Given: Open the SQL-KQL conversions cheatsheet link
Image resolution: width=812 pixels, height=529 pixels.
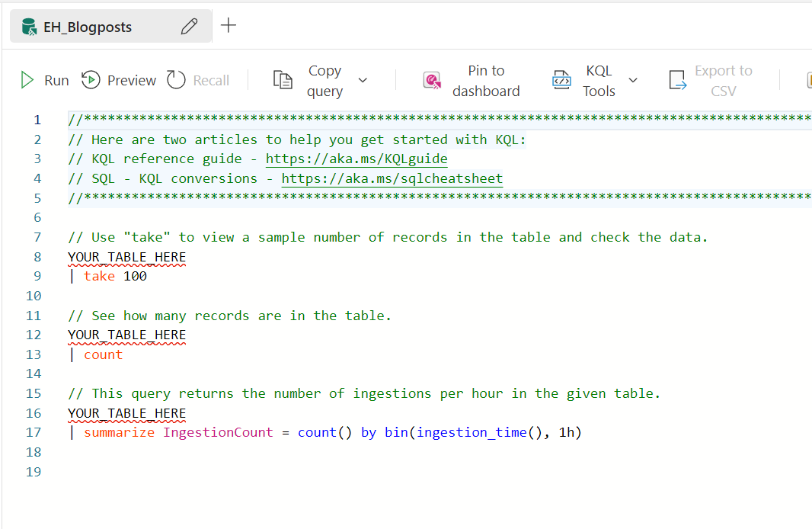Looking at the screenshot, I should pyautogui.click(x=392, y=178).
